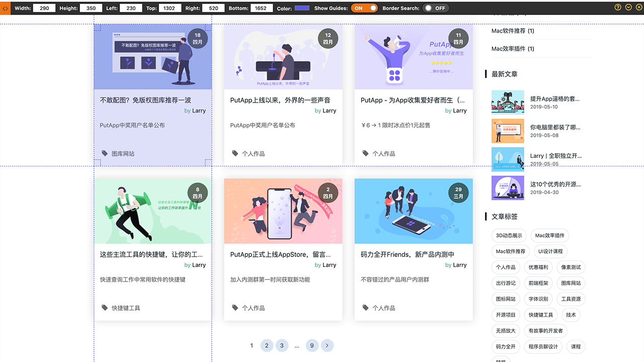Click the Width input field

click(44, 9)
